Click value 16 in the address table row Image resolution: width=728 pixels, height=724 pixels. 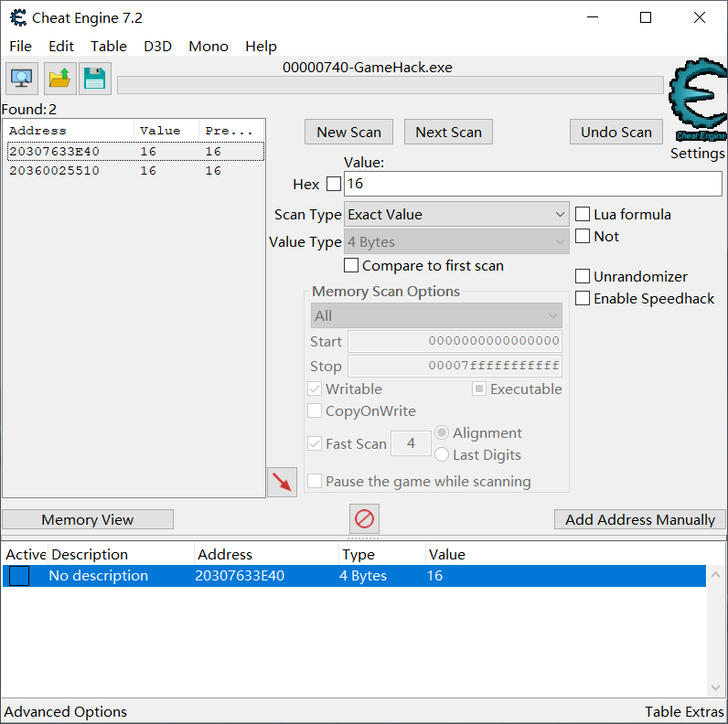tap(434, 576)
